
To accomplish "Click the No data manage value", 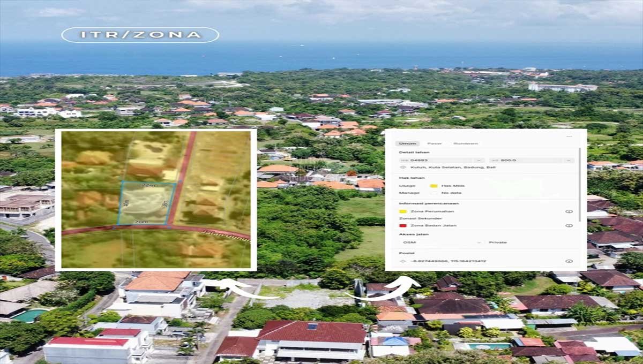I will pyautogui.click(x=451, y=193).
